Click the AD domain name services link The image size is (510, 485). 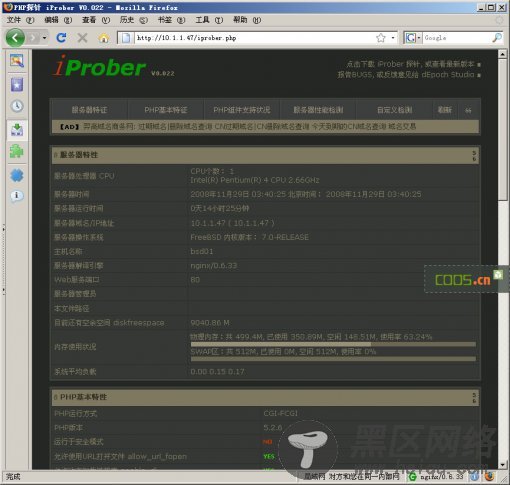pos(249,127)
